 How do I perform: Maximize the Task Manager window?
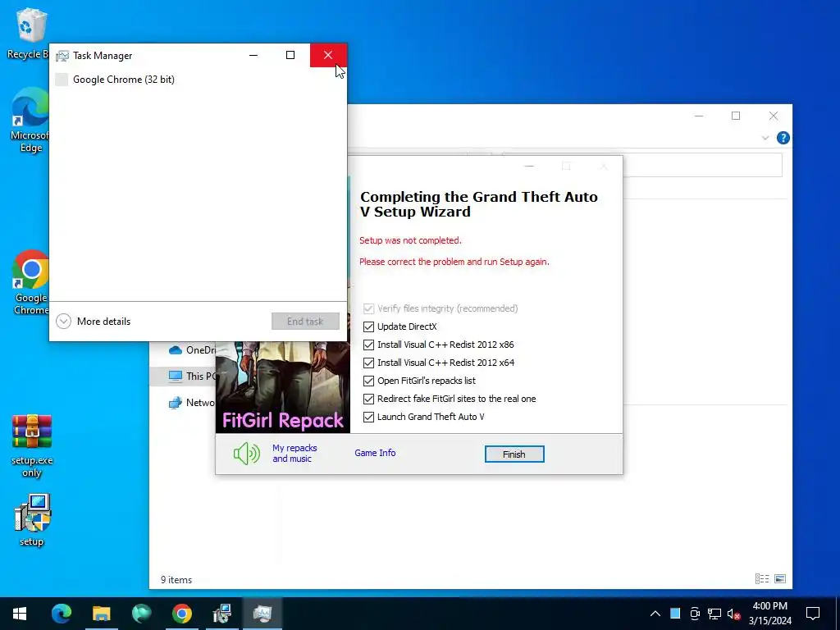290,55
